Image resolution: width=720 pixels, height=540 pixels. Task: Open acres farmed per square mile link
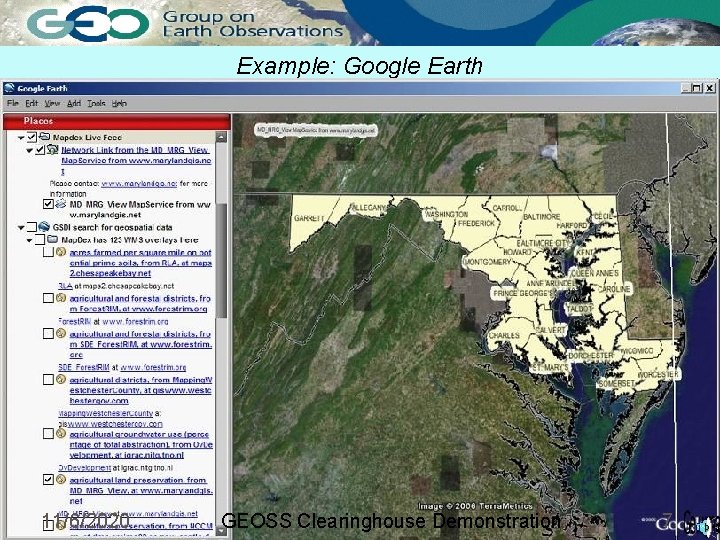(x=141, y=263)
